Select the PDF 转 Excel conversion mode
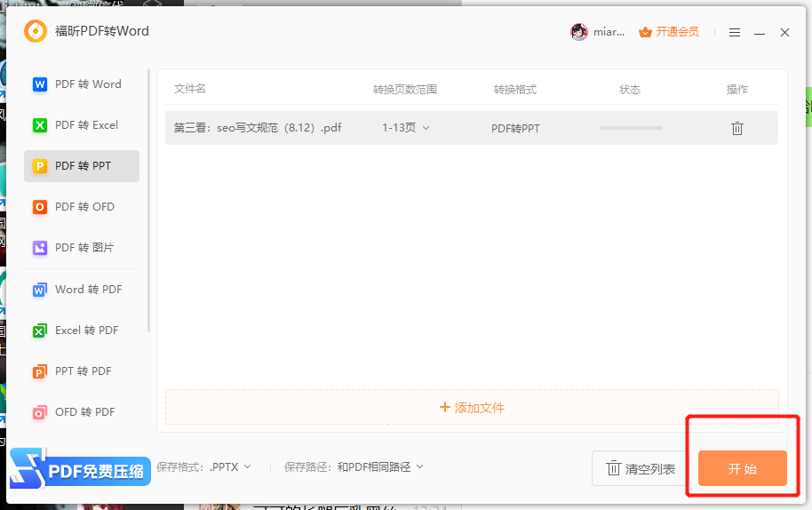Viewport: 812px width, 510px height. pyautogui.click(x=82, y=125)
